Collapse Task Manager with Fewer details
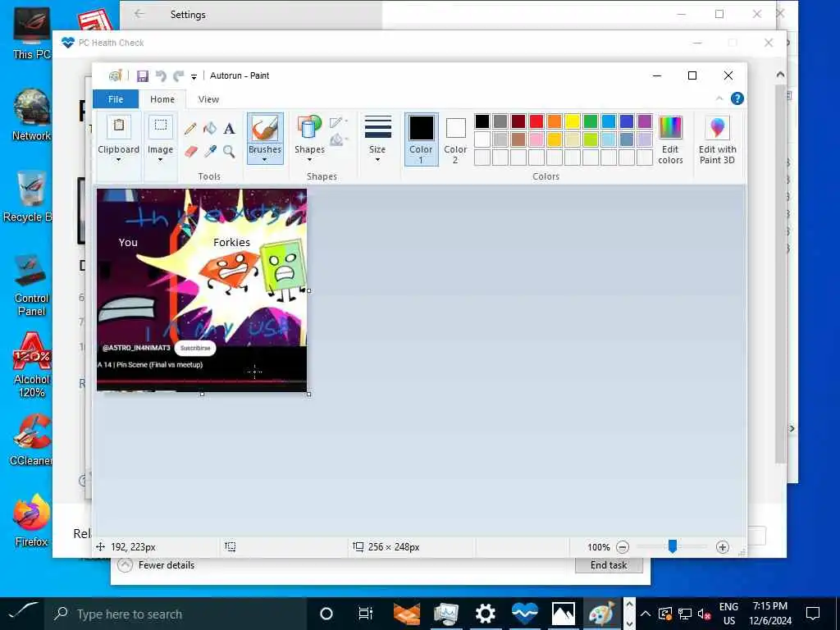The height and width of the screenshot is (630, 840). click(x=157, y=564)
